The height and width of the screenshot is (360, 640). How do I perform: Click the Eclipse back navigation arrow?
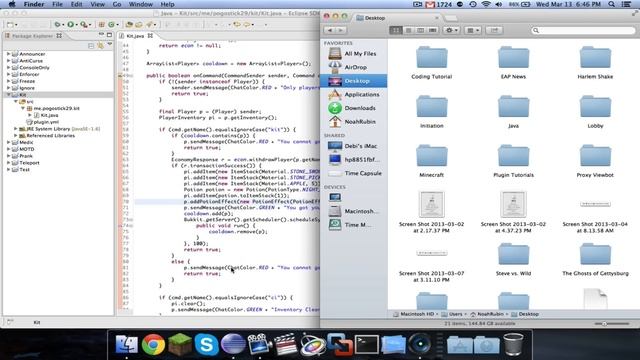[x=237, y=24]
